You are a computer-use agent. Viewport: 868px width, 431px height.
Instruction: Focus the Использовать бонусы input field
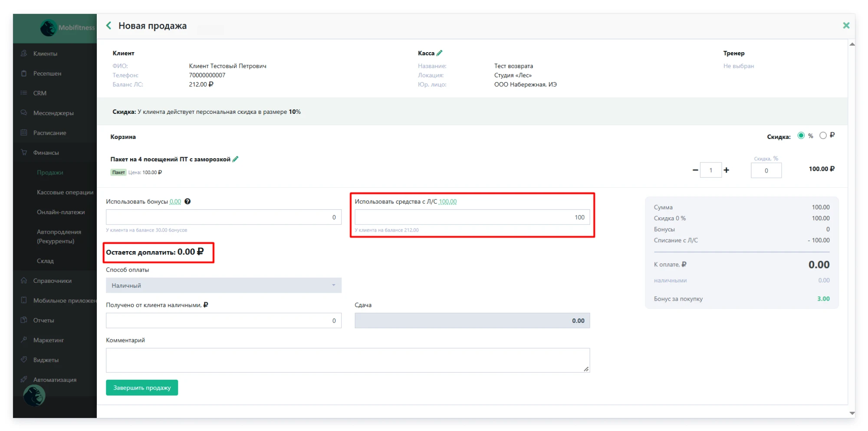224,217
